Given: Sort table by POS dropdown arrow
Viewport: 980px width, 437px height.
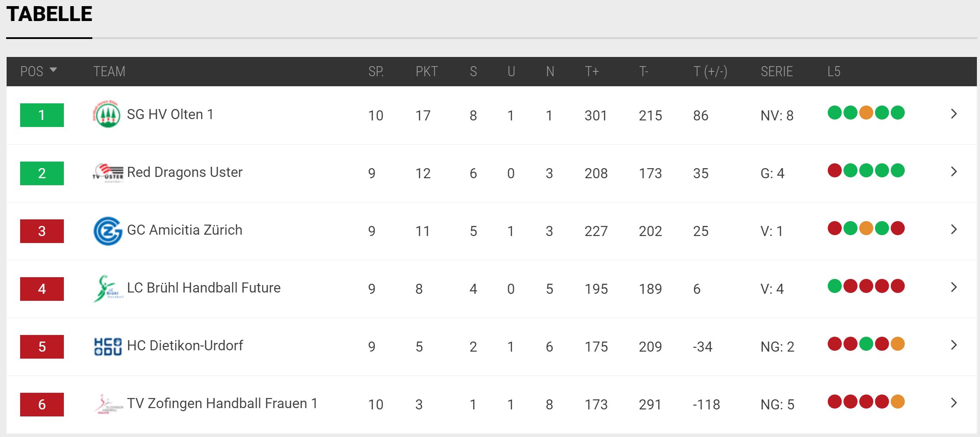Looking at the screenshot, I should (53, 70).
